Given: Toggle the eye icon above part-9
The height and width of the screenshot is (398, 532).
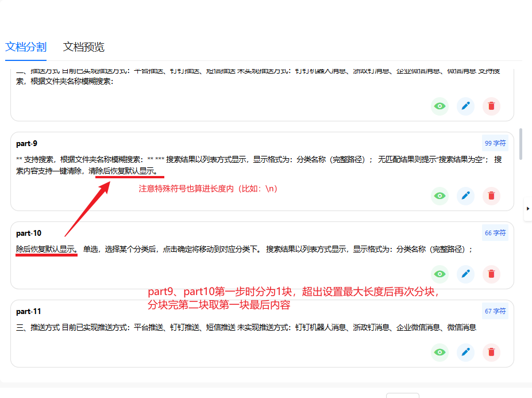Looking at the screenshot, I should click(x=440, y=106).
